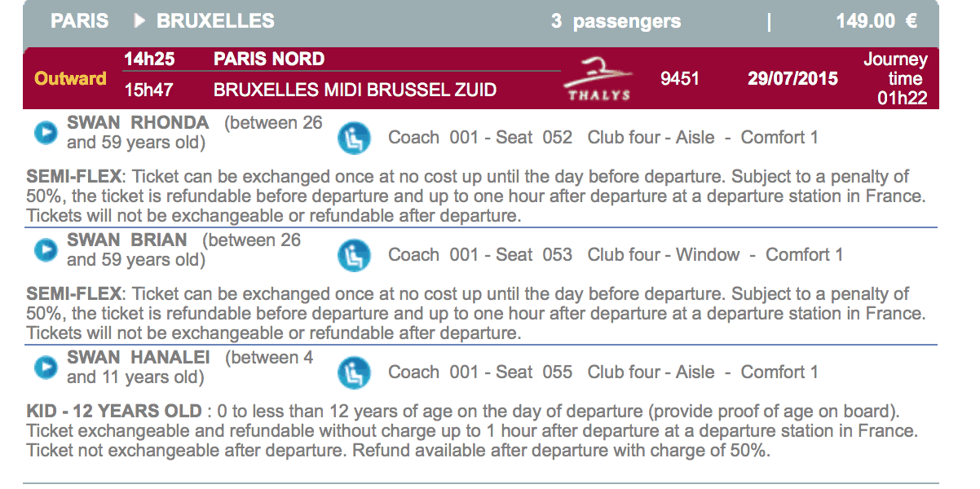Click the first SEMI-FLEX fare heading
980x489 pixels.
click(74, 177)
